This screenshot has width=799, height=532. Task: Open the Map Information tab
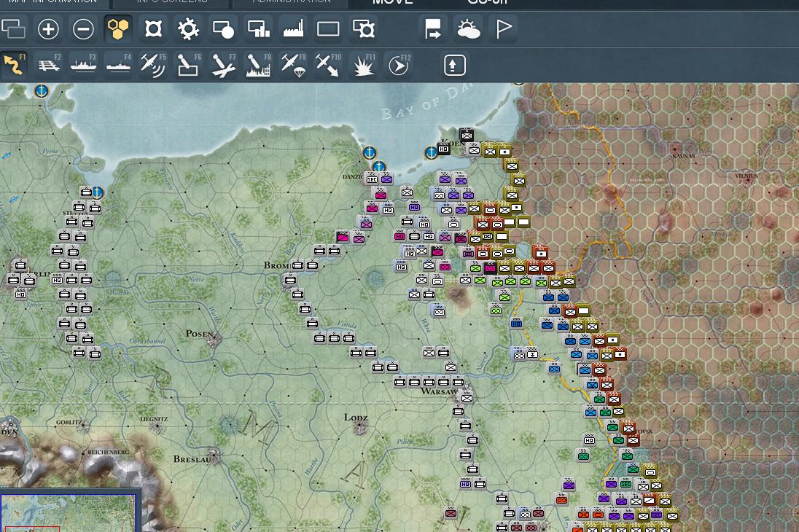(x=53, y=2)
